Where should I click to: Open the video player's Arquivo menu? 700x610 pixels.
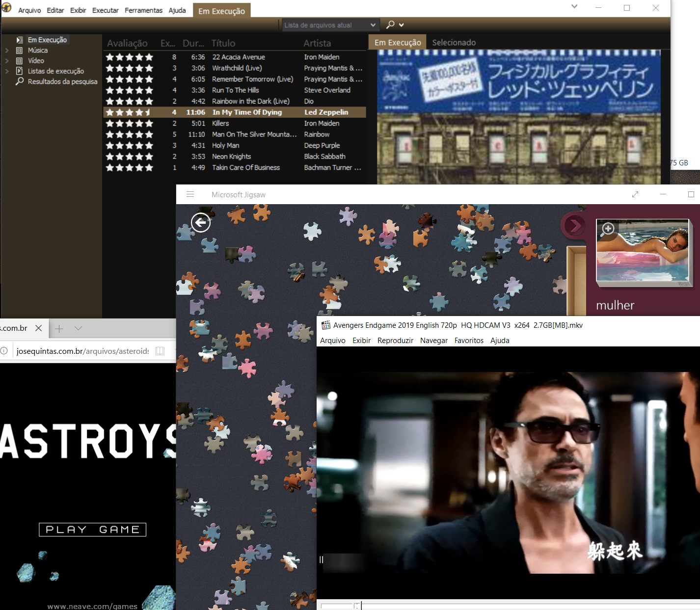tap(333, 341)
